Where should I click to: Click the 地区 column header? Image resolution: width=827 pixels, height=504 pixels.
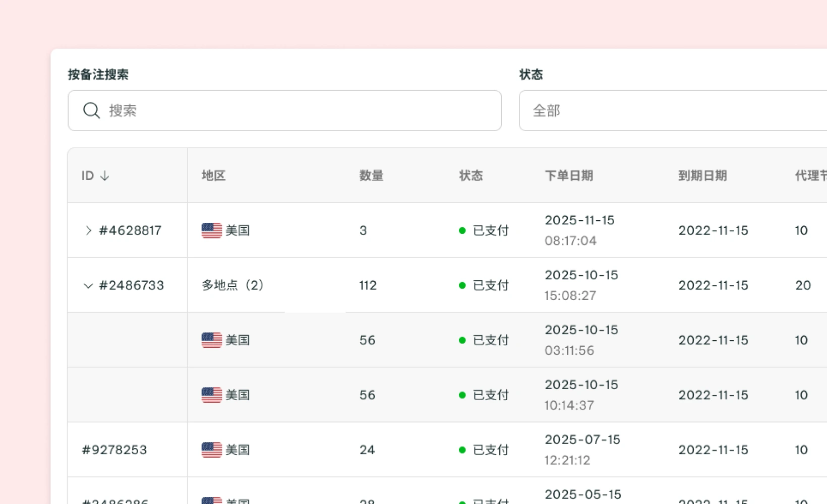(213, 175)
